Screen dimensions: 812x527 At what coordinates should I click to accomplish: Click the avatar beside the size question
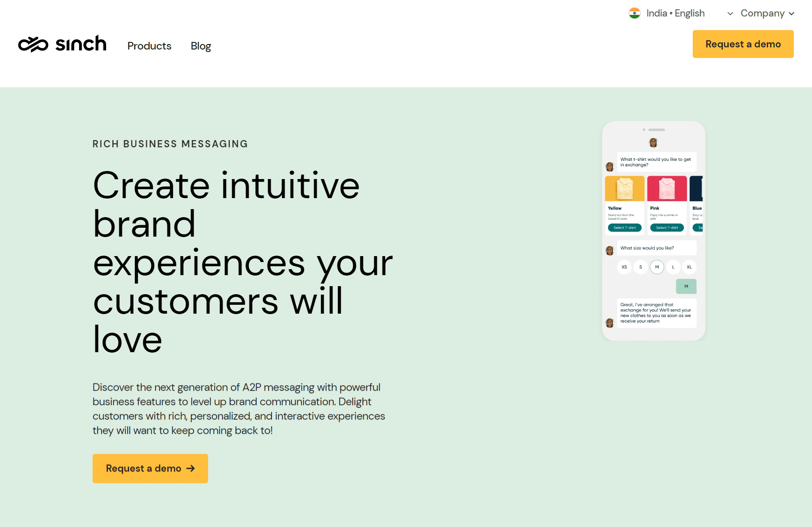pos(610,251)
